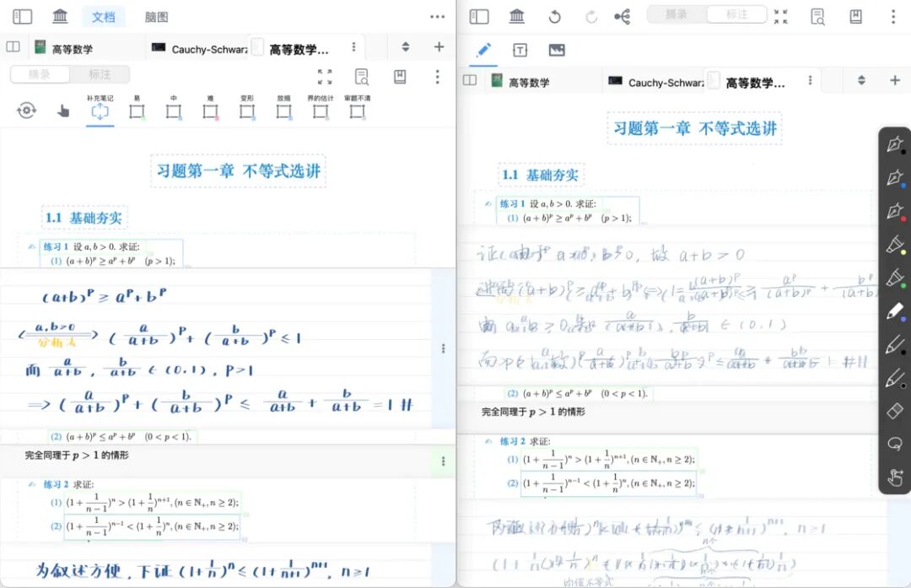Select the 易 rectangle excerpt tool
The height and width of the screenshot is (588, 911).
[x=137, y=107]
